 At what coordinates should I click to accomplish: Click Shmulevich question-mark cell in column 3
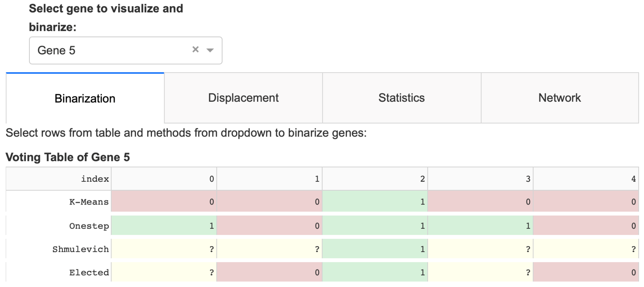point(480,249)
